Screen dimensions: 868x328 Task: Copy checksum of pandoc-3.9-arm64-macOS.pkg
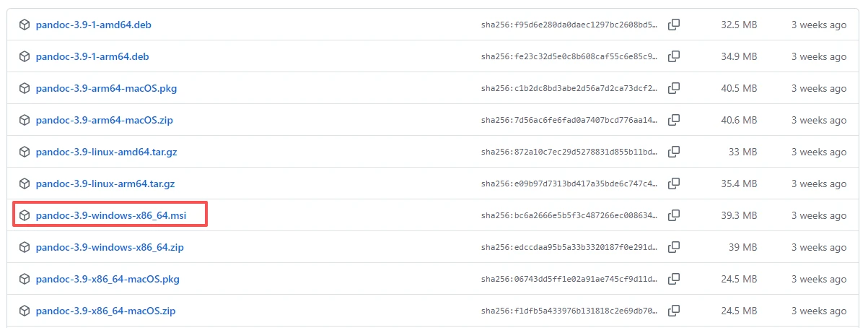(674, 88)
